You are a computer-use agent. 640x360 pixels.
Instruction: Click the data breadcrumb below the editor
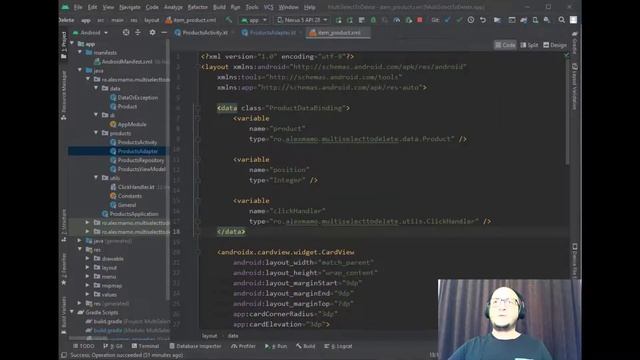[233, 336]
